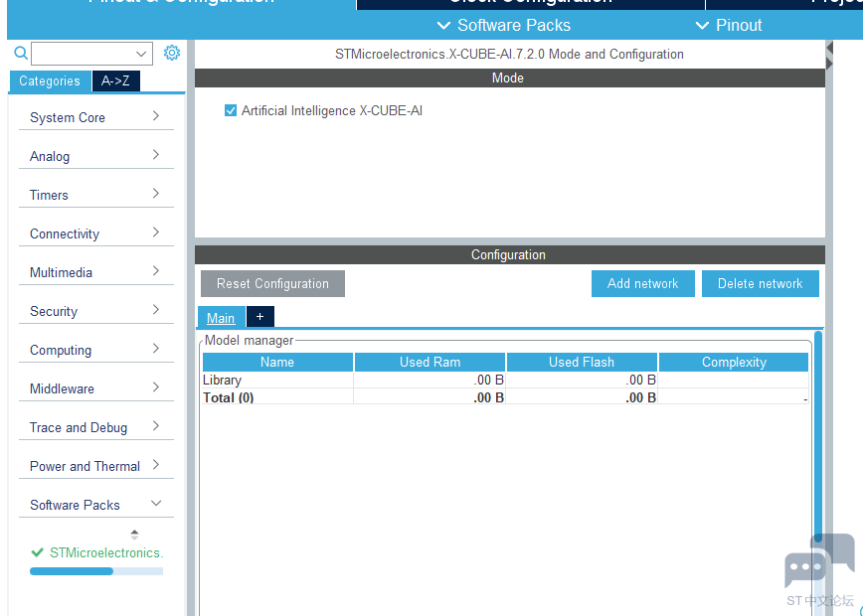The image size is (863, 616).
Task: Click the Reset Configuration button
Action: tap(273, 283)
